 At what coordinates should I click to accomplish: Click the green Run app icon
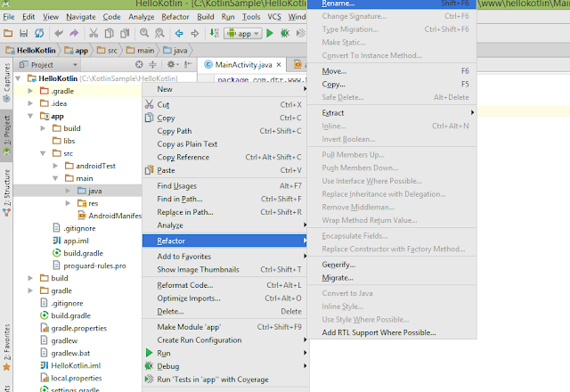(269, 34)
